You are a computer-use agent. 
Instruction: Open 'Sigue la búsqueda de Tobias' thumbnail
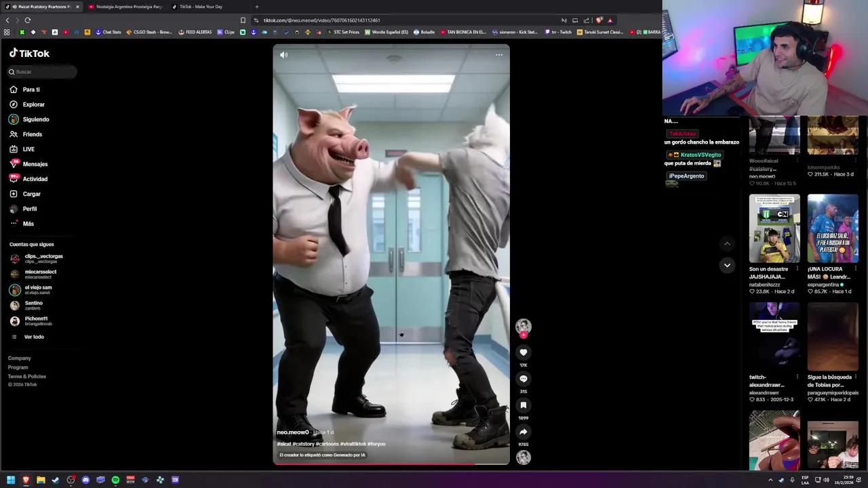tap(833, 337)
